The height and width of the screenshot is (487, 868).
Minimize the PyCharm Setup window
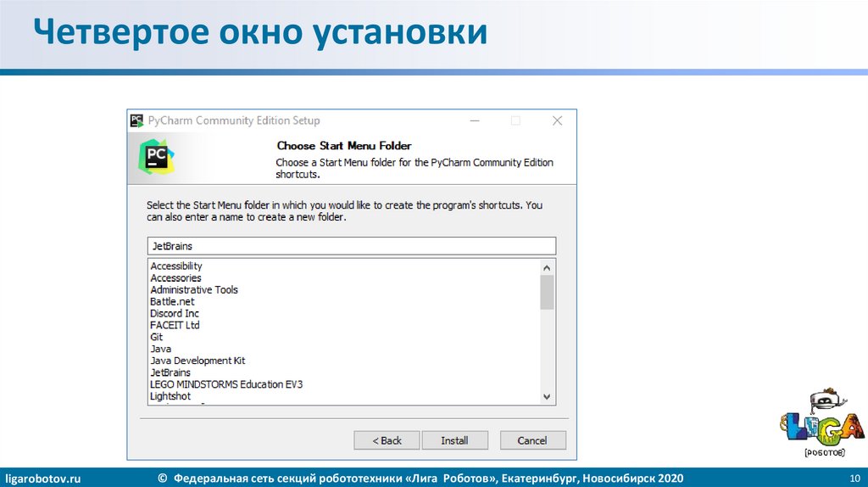(x=475, y=120)
